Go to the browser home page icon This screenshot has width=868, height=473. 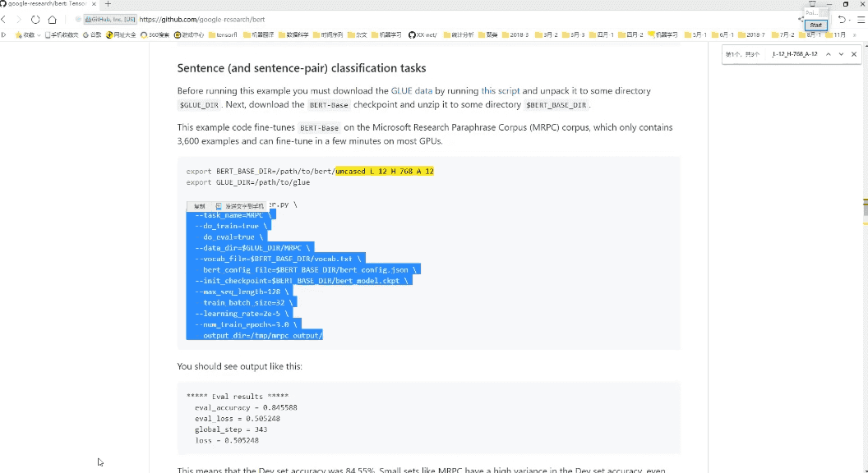[x=53, y=19]
